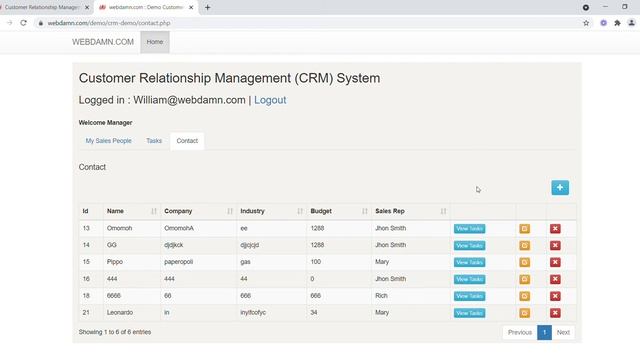
Task: Sort table by Name column
Action: coord(132,211)
